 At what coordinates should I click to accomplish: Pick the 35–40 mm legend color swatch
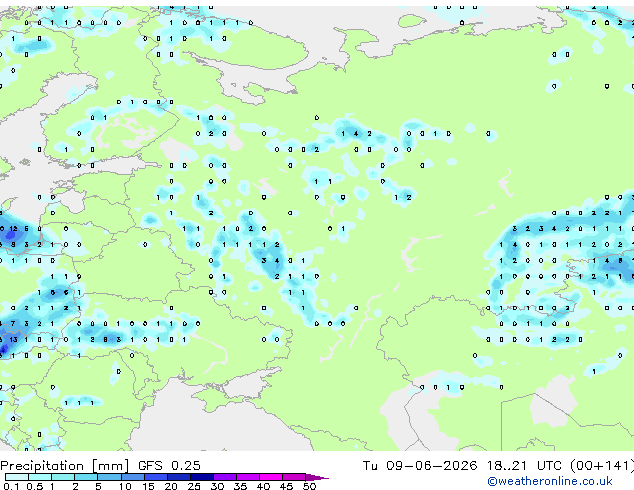[x=247, y=477]
